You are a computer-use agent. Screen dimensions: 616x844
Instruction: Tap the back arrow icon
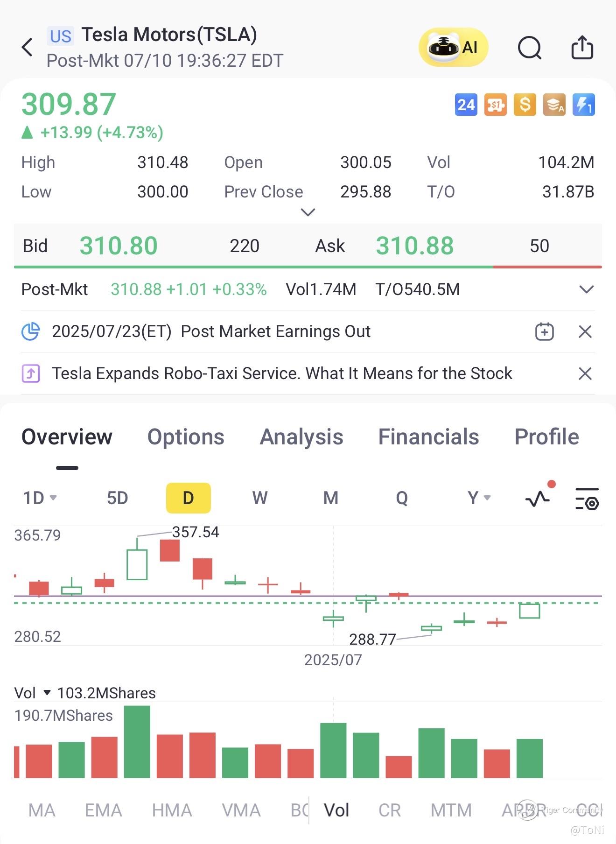pos(28,47)
